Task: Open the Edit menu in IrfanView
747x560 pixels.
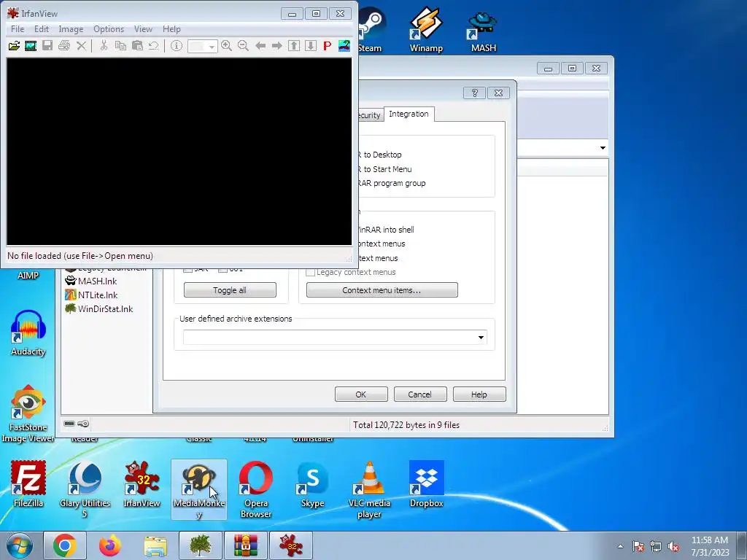Action: 42,29
